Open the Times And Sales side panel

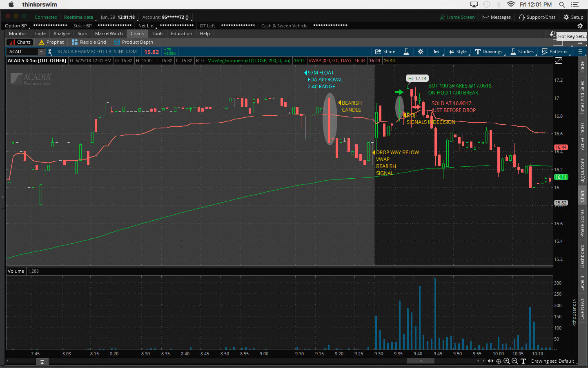[582, 98]
